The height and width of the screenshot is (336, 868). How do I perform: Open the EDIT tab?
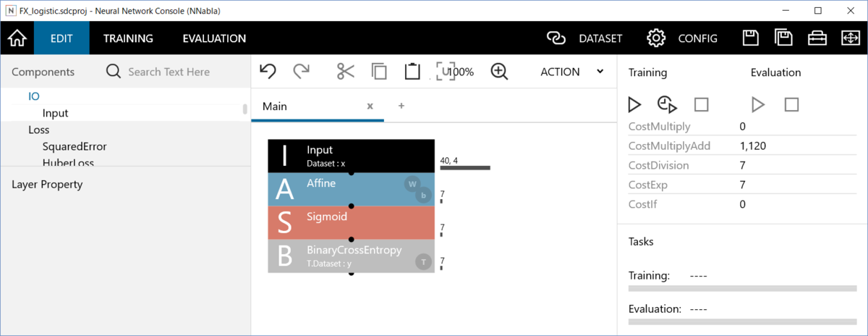(x=61, y=38)
